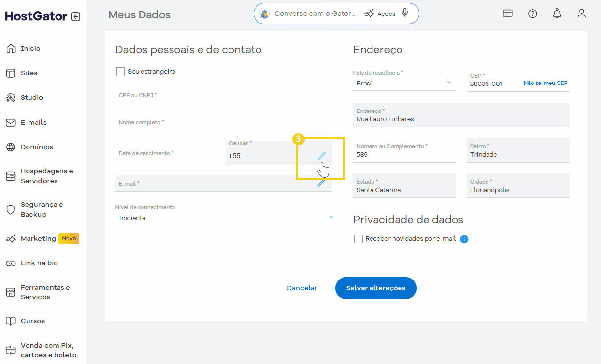Click the Sites layout icon
Image resolution: width=601 pixels, height=364 pixels.
coord(11,73)
